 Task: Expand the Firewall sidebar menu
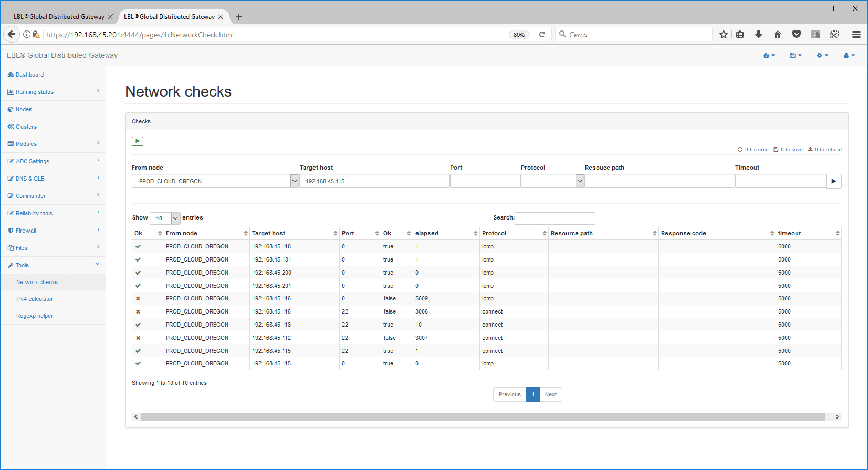[x=53, y=231]
